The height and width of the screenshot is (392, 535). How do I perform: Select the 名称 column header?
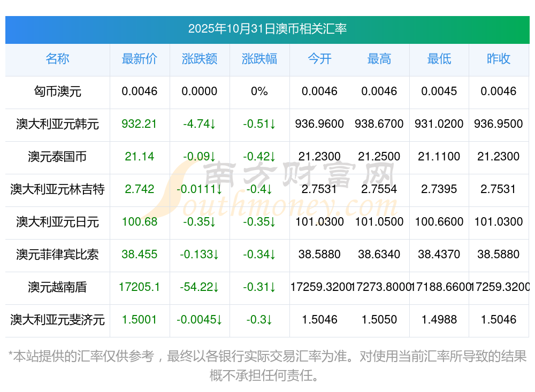pos(57,59)
